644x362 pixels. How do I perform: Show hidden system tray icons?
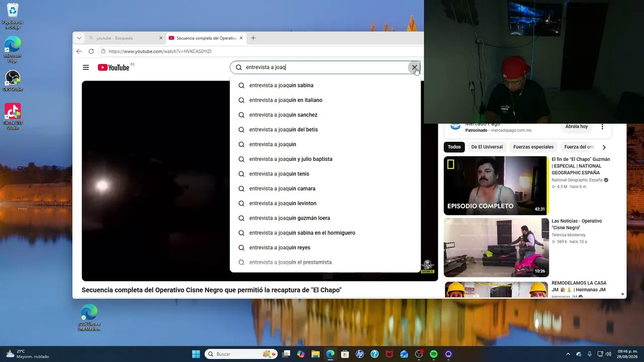coord(568,354)
